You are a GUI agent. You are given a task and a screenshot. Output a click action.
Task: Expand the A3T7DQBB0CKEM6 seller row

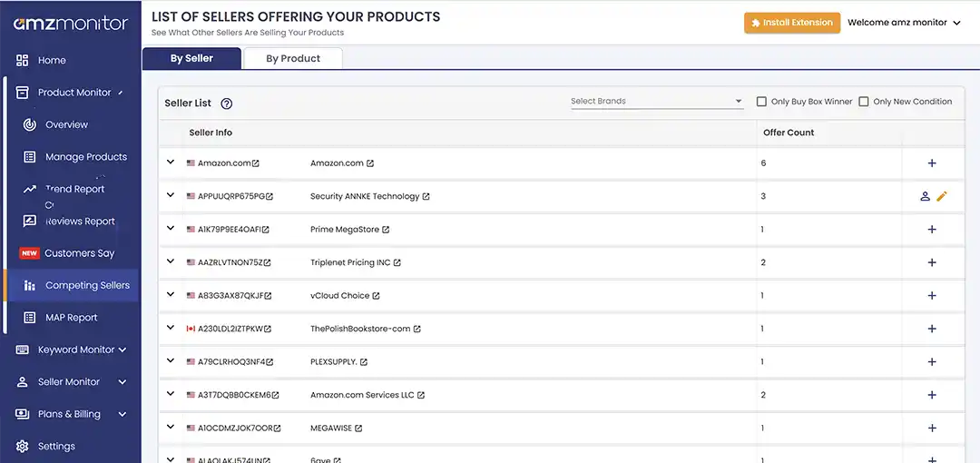pos(170,394)
